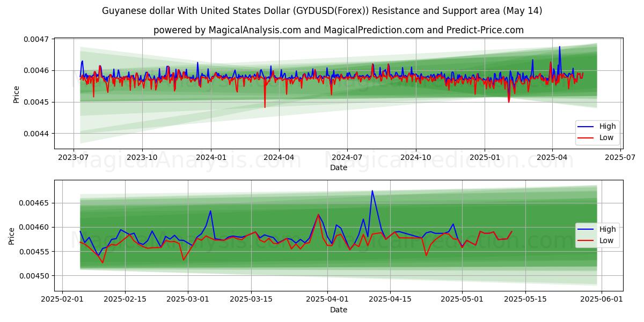Click the 'Date' x-axis title of upper chart
This screenshot has height=322, width=644.
(x=339, y=168)
